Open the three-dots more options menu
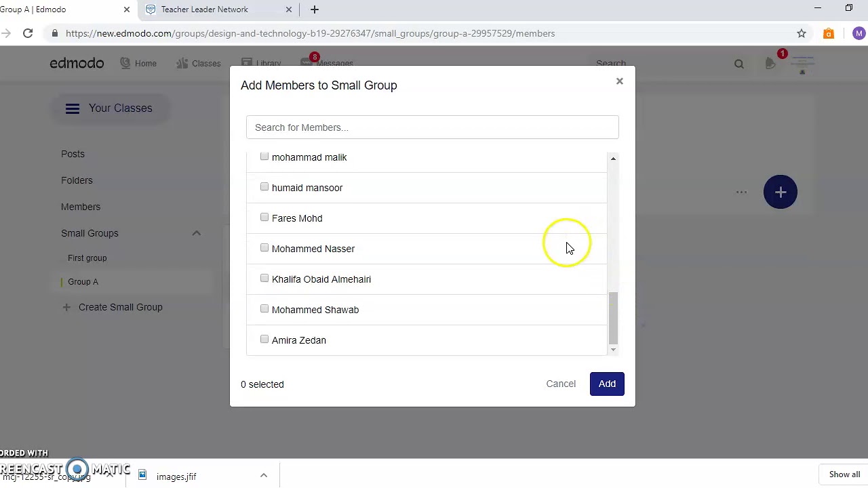The image size is (868, 488). tap(741, 192)
